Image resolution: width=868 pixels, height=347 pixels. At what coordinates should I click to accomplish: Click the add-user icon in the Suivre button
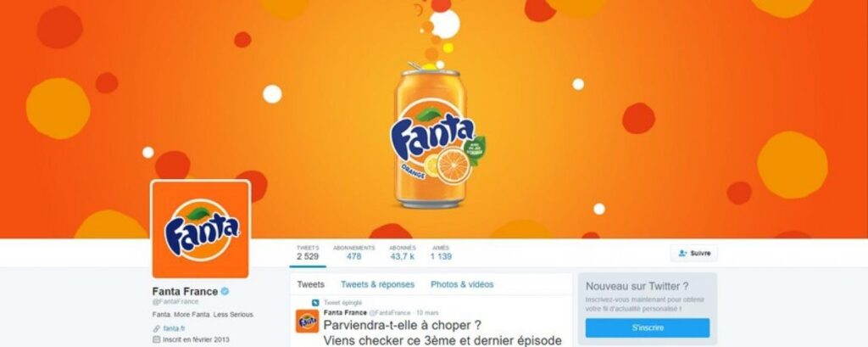(x=682, y=254)
